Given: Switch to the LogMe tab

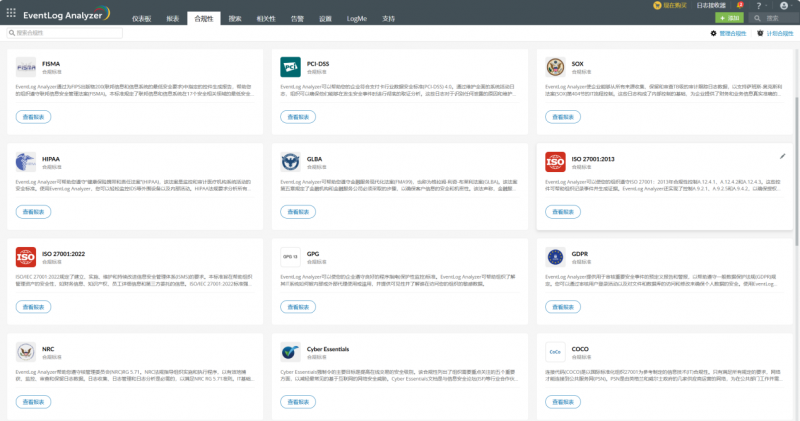Looking at the screenshot, I should [x=357, y=19].
